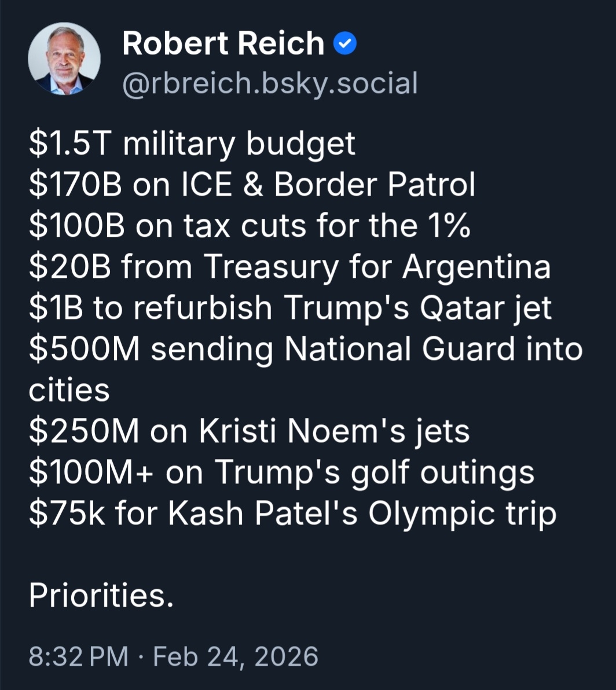Click the Feb 24, 2026 post date
The image size is (616, 690).
[236, 656]
